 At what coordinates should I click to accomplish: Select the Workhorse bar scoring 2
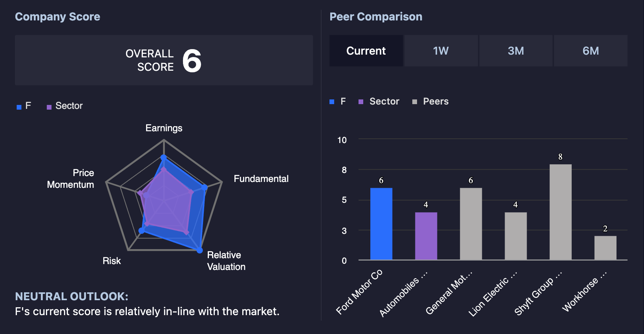coord(605,248)
